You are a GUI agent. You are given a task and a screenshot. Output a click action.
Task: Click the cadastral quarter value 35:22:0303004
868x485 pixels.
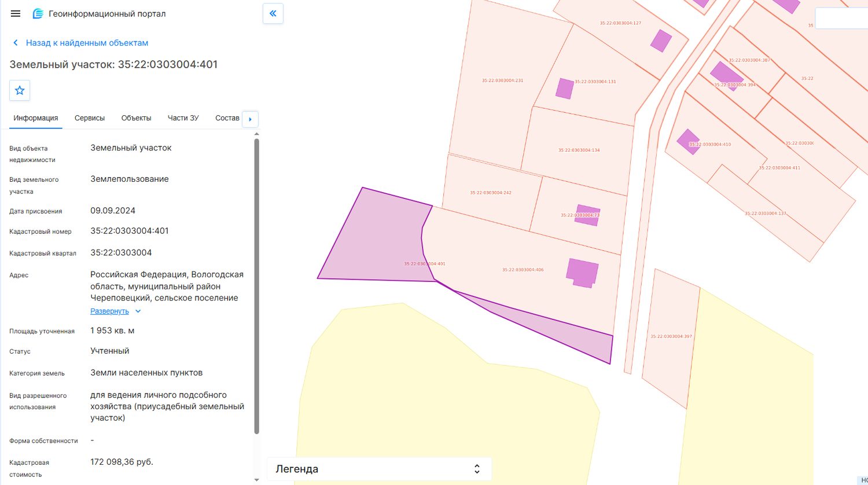(121, 253)
